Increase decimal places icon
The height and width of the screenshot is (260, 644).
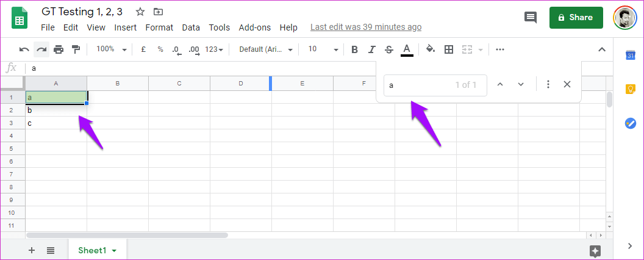pyautogui.click(x=194, y=49)
